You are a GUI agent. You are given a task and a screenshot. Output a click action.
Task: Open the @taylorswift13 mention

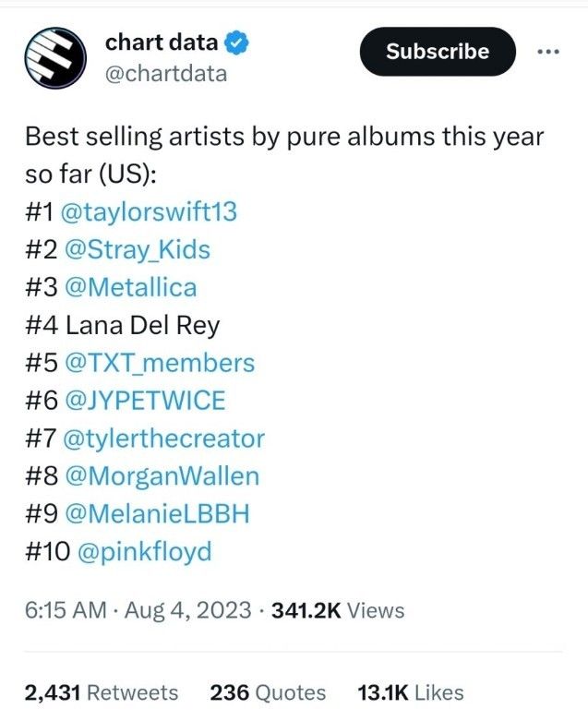[x=148, y=211]
